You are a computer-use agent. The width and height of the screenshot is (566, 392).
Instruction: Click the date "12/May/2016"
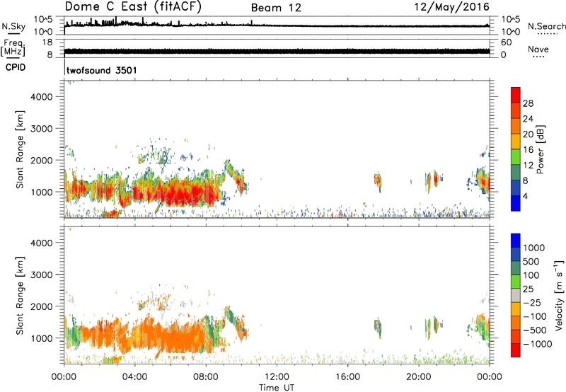[451, 7]
